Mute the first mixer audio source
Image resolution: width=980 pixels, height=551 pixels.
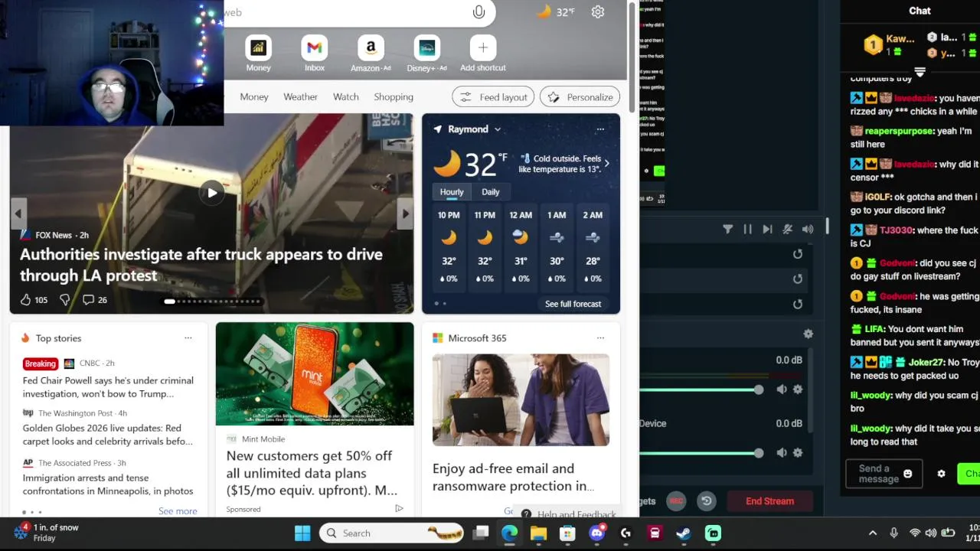pyautogui.click(x=781, y=390)
